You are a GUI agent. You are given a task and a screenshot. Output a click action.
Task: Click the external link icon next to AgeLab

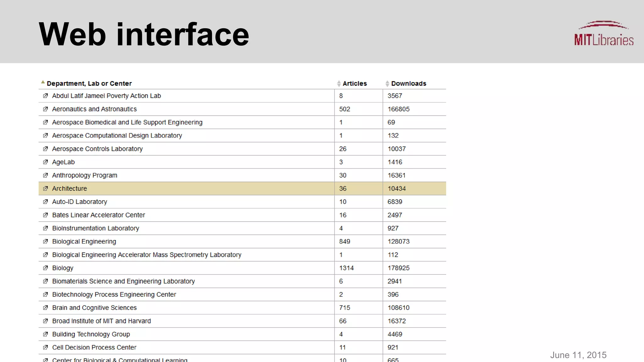[46, 162]
